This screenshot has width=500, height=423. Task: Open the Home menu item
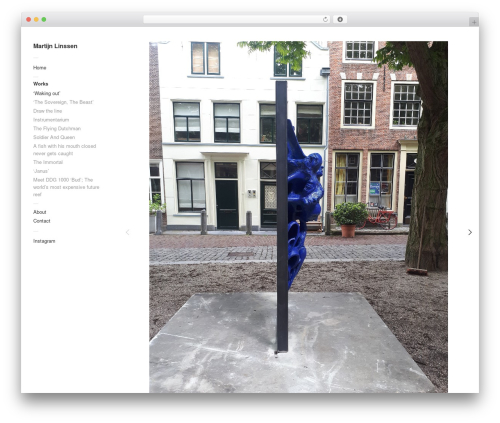pyautogui.click(x=40, y=68)
